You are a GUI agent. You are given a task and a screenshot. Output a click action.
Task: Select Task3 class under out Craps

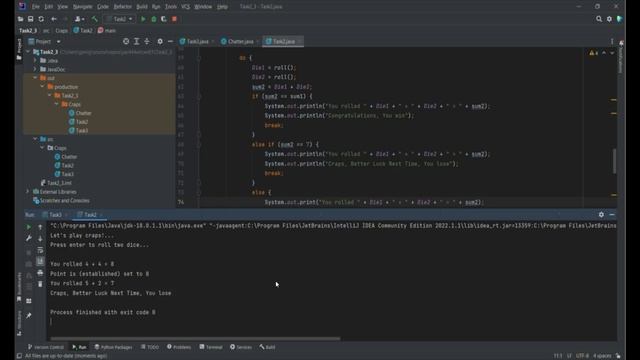(78, 131)
